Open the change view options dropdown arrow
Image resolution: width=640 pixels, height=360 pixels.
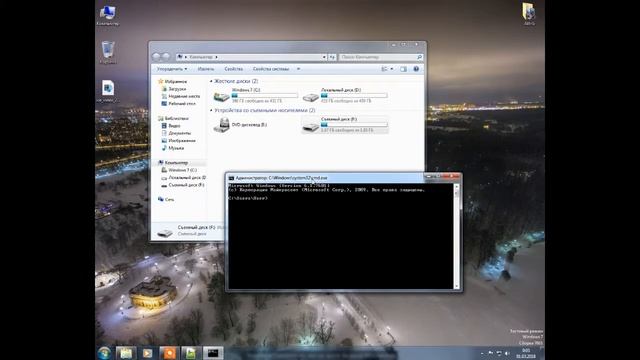click(x=392, y=69)
